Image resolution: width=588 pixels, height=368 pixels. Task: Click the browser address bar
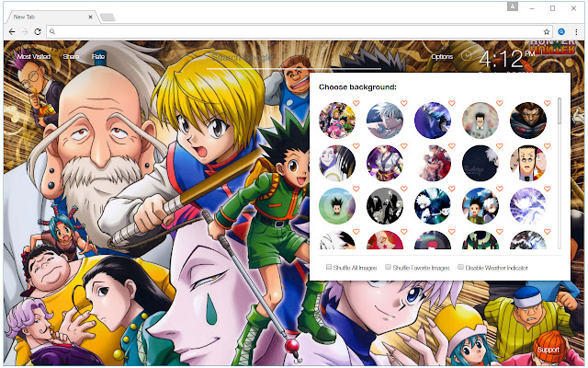coord(300,32)
